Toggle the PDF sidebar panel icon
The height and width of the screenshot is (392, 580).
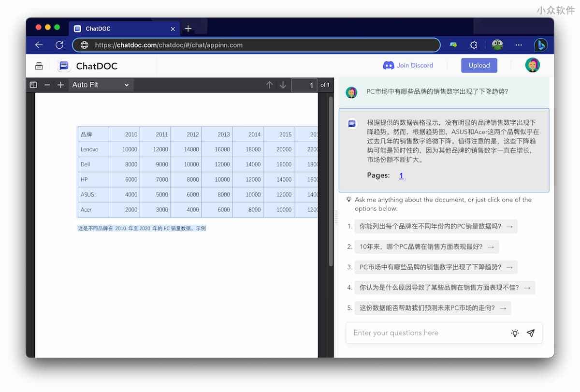33,85
